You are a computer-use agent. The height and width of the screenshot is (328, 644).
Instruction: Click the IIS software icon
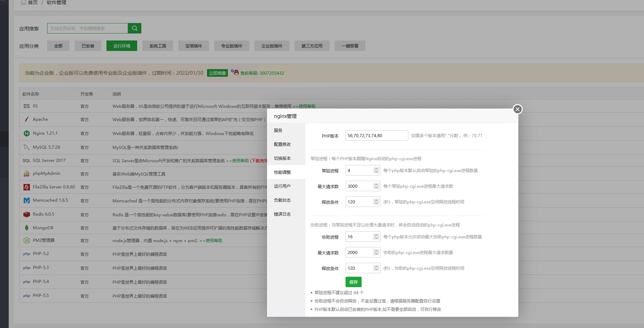coord(27,106)
